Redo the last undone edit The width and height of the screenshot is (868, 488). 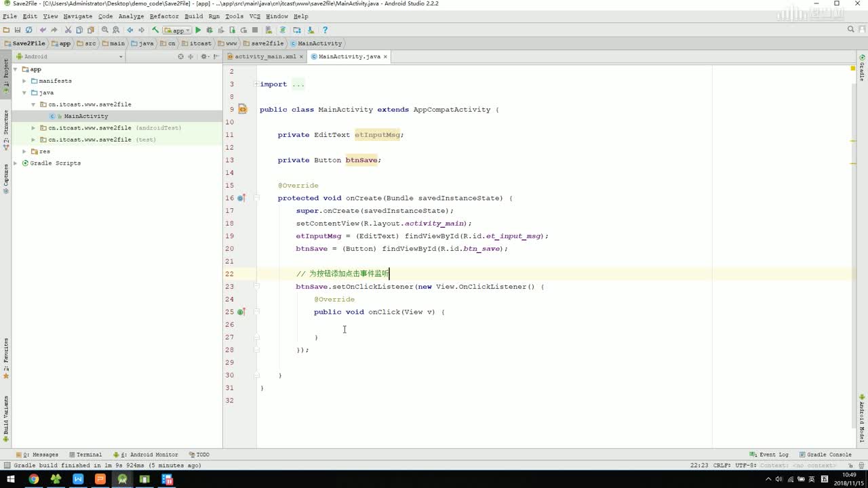54,30
